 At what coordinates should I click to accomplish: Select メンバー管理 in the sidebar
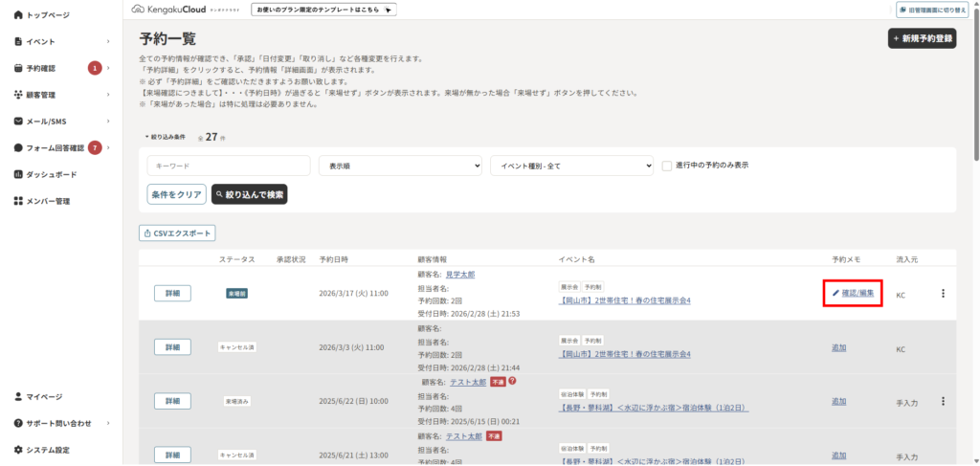(48, 202)
